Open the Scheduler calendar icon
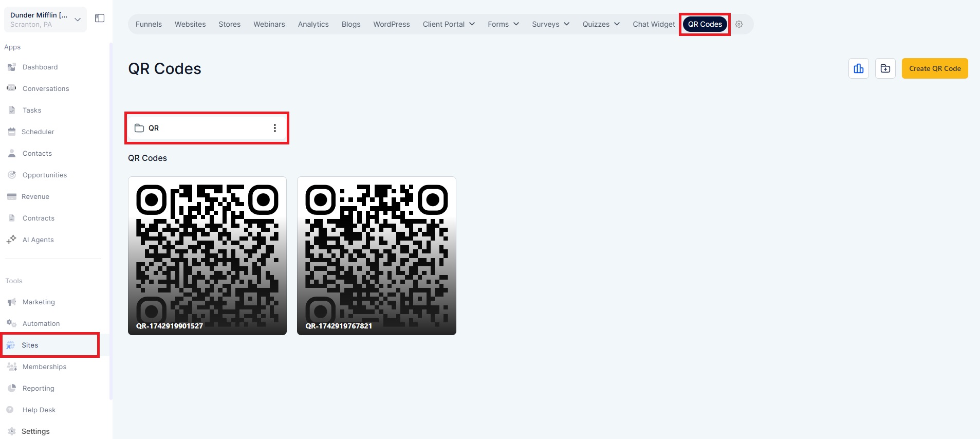This screenshot has height=439, width=980. 12,132
